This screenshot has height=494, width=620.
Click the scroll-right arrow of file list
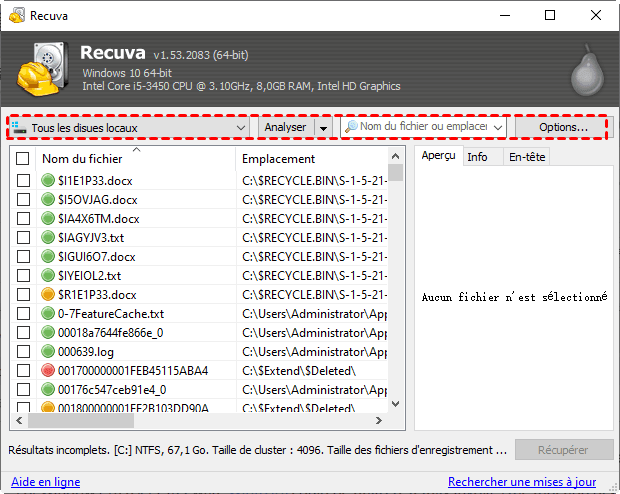[x=378, y=420]
